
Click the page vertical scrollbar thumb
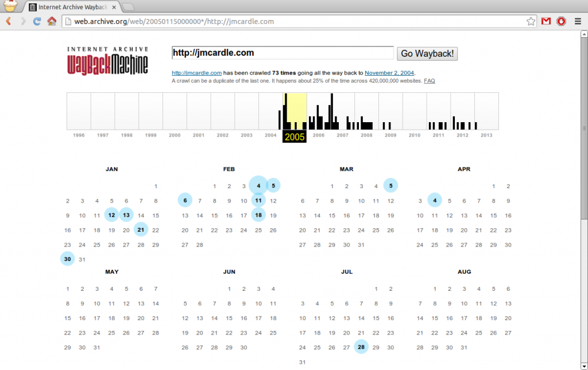pyautogui.click(x=584, y=128)
